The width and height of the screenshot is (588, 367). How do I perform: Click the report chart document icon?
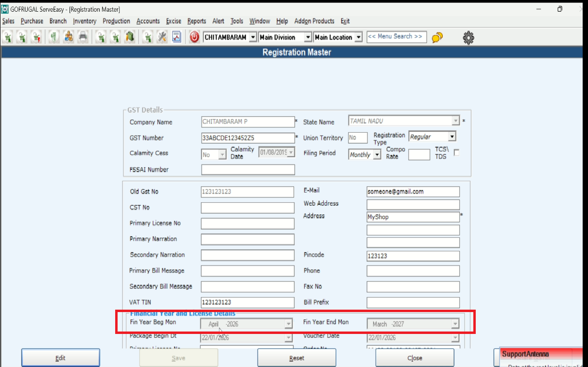point(176,37)
